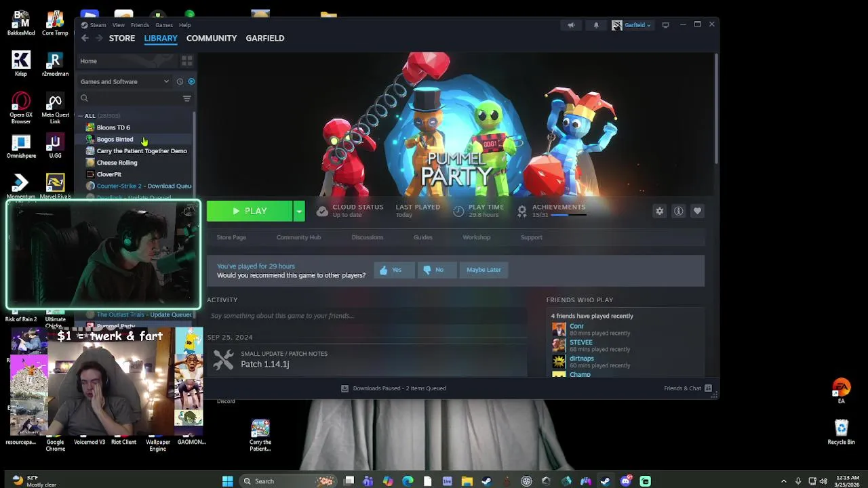Open Friends & Chat panel icon
Viewport: 868px width, 488px height.
tap(708, 388)
